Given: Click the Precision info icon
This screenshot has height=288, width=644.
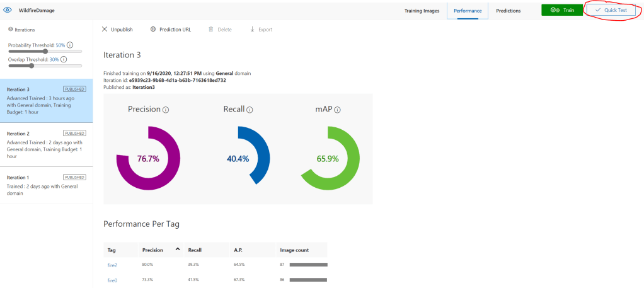Looking at the screenshot, I should point(166,110).
